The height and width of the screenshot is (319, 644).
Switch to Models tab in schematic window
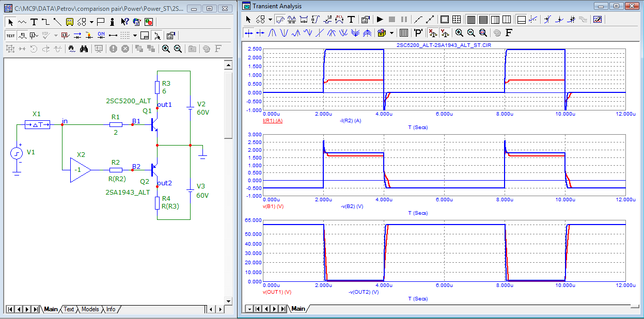click(90, 309)
